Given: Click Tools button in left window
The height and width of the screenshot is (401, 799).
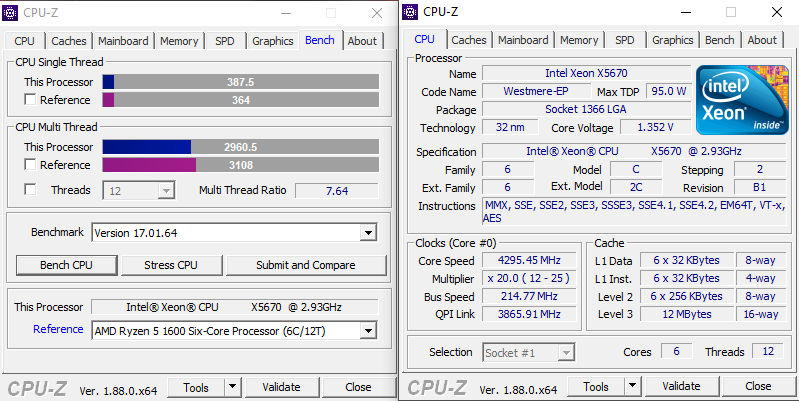Looking at the screenshot, I should 196,387.
